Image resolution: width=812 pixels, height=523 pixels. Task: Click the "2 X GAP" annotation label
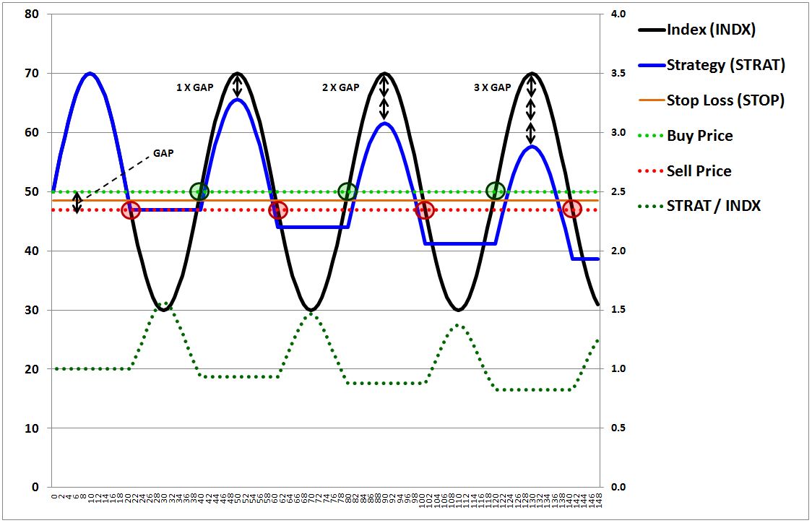tap(340, 87)
